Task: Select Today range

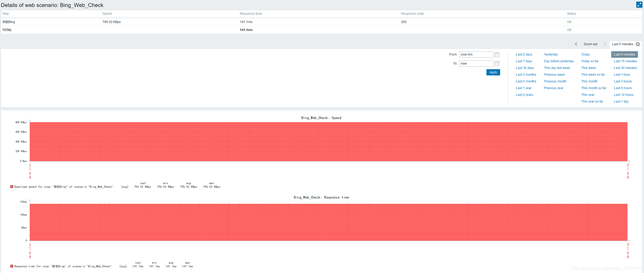Action: coord(586,54)
